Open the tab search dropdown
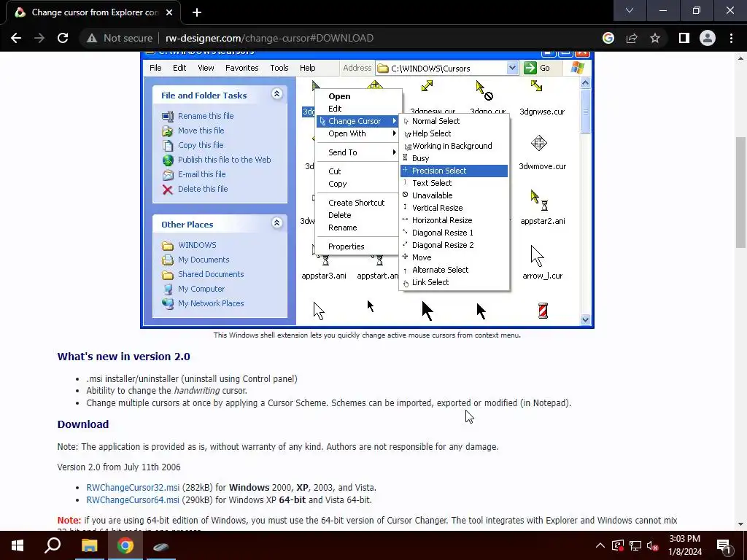The image size is (747, 560). [x=630, y=10]
